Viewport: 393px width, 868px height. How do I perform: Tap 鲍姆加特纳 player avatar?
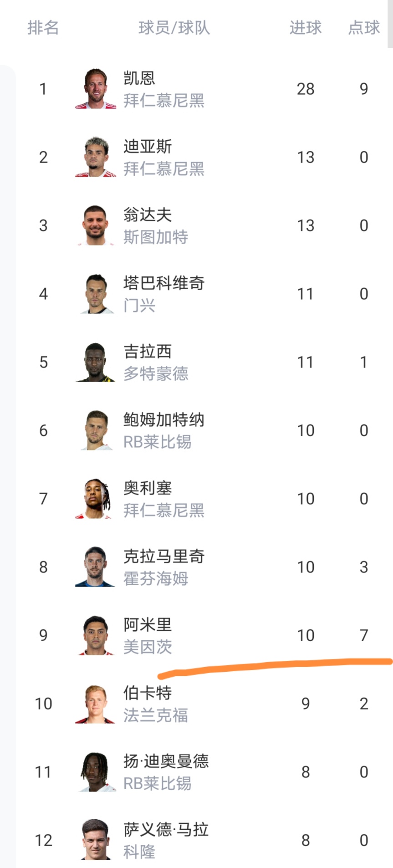pos(96,430)
